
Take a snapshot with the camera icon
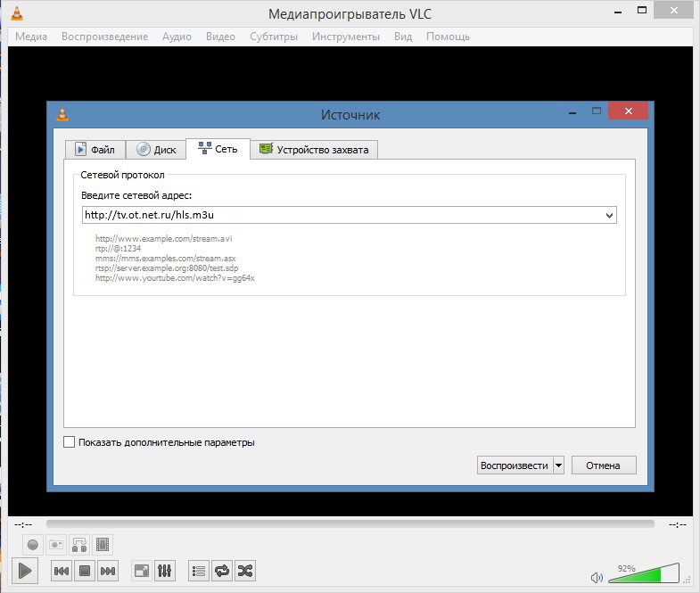click(x=56, y=545)
